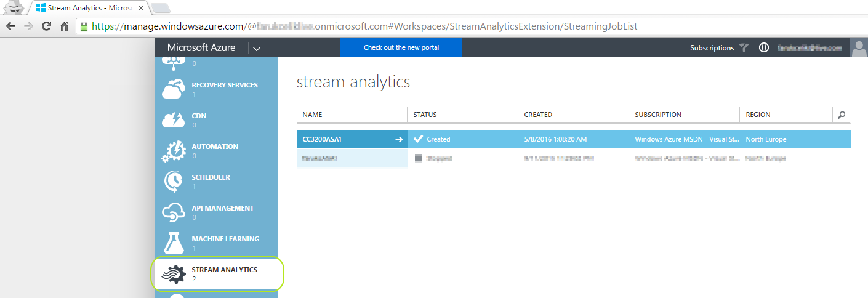
Task: Open Recovery Services in sidebar
Action: click(x=217, y=89)
